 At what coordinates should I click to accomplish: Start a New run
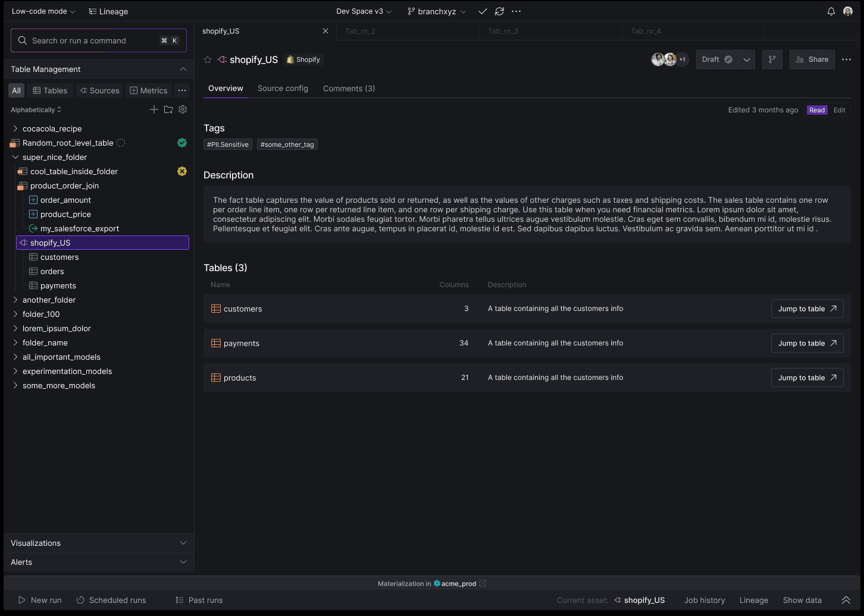[x=40, y=600]
